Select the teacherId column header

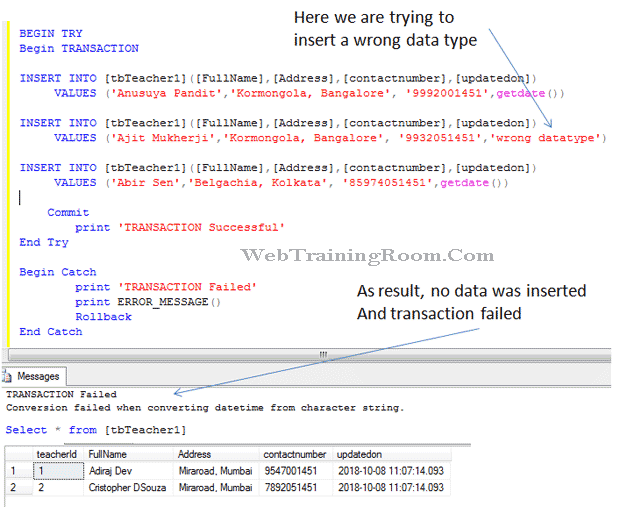[x=57, y=454]
